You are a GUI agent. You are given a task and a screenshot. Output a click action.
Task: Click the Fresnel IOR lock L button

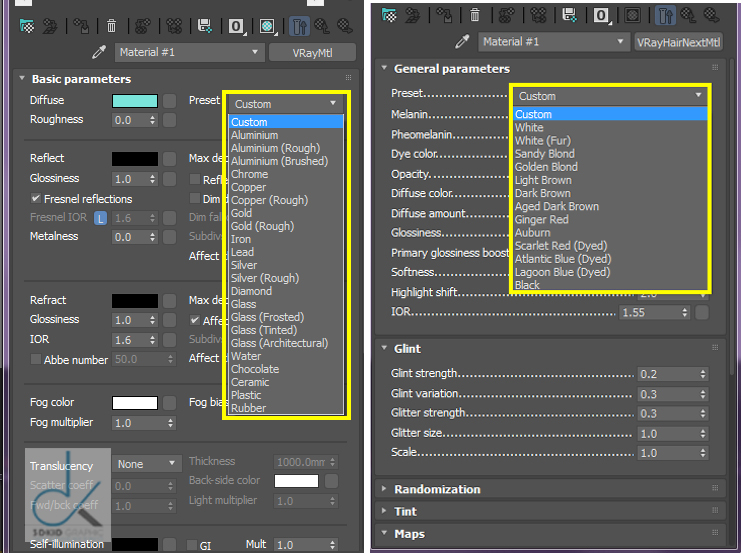[100, 218]
